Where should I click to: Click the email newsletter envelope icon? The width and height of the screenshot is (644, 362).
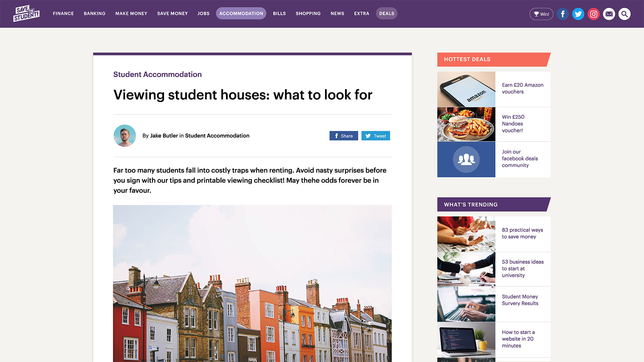point(609,14)
